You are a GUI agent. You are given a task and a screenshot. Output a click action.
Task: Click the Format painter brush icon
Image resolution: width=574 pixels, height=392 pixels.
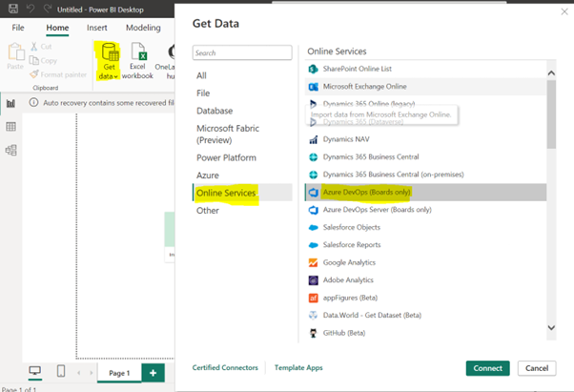[x=34, y=74]
